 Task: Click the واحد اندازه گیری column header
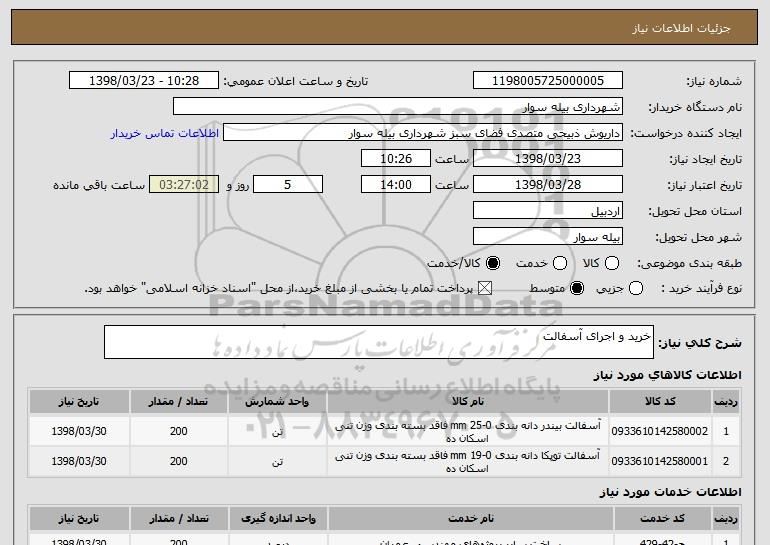278,518
